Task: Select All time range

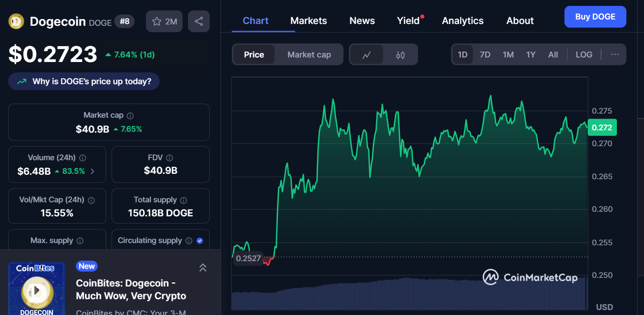Action: coord(553,55)
